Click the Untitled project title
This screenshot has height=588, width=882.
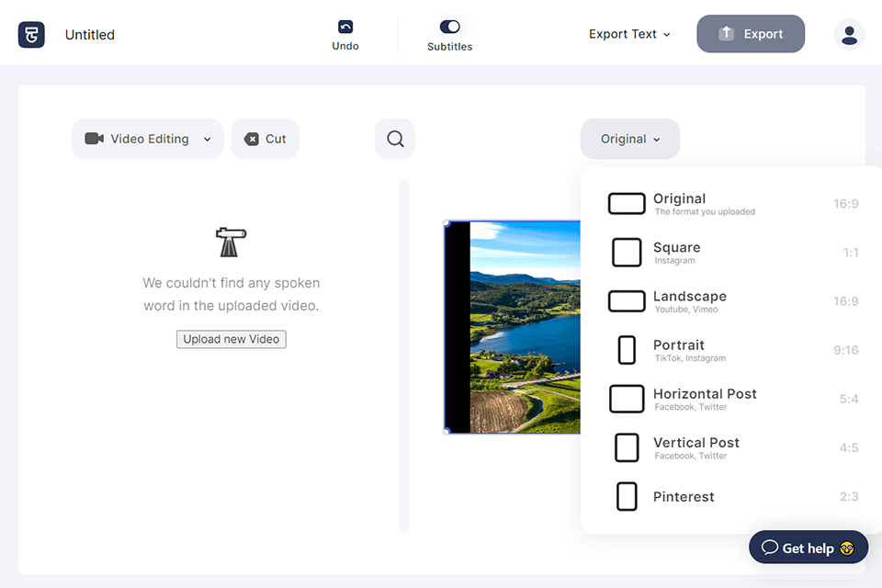pyautogui.click(x=90, y=35)
